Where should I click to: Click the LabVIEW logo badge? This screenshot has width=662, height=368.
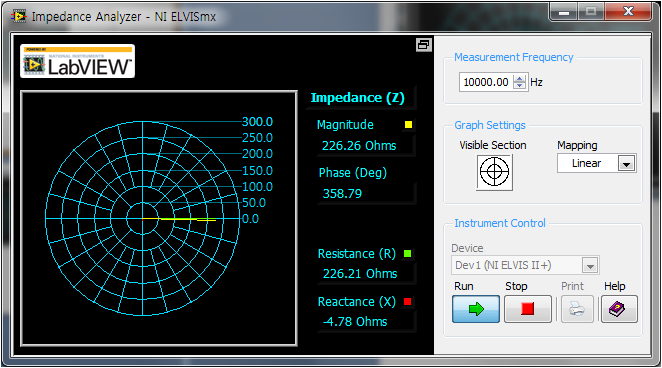(77, 62)
